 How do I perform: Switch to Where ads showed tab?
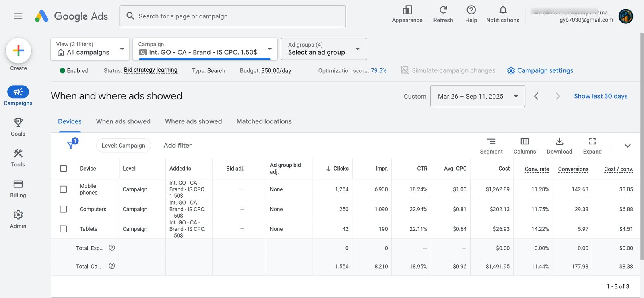[x=194, y=121]
